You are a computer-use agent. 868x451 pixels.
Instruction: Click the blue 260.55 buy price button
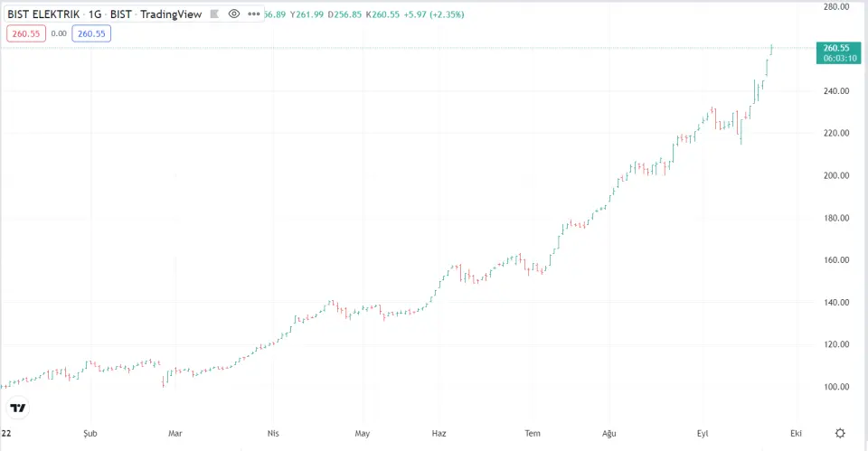click(91, 33)
